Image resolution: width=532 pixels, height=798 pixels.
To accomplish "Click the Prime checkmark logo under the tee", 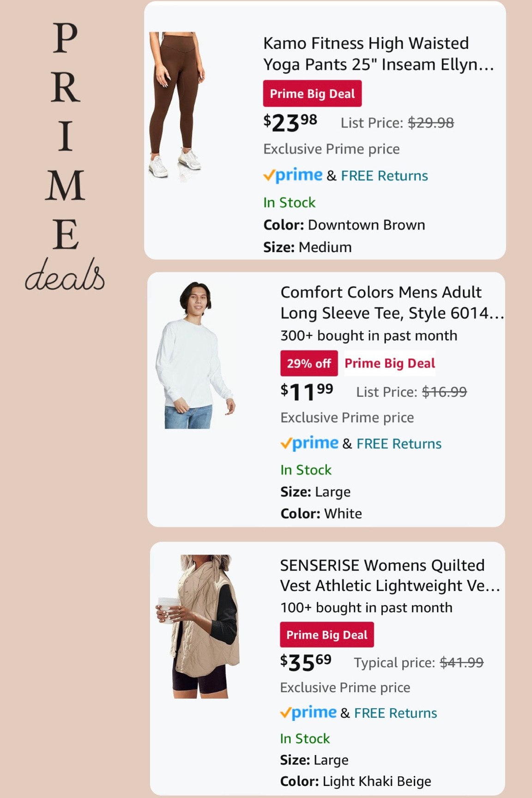I will click(309, 443).
